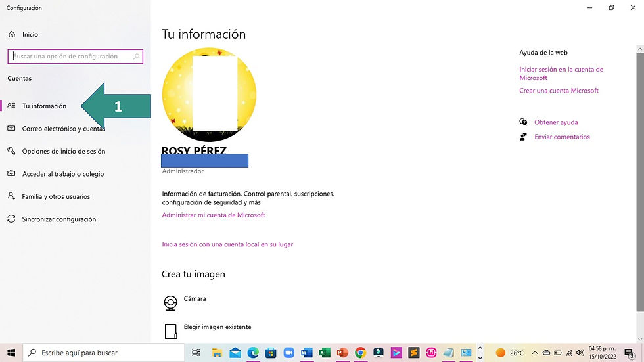
Task: Open Crear una cuenta Microsoft link
Action: [559, 91]
